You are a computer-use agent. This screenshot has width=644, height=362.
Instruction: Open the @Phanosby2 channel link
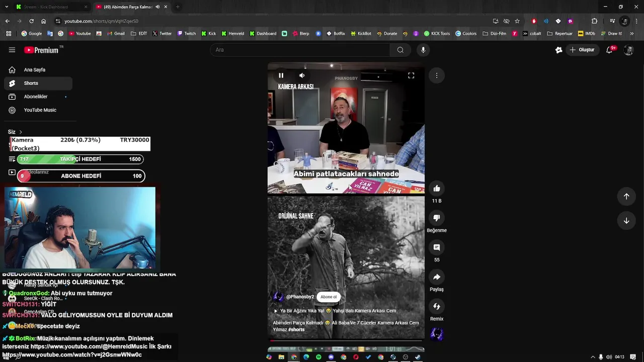[300, 297]
